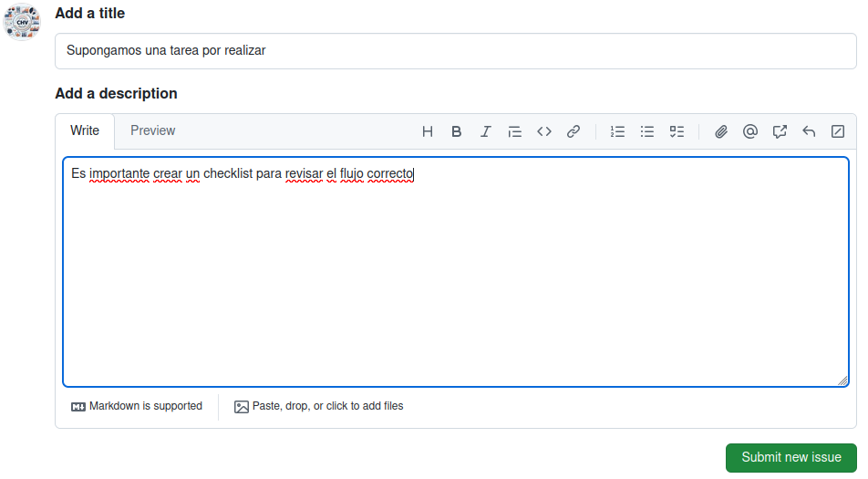Click the Markdown logo icon

(78, 407)
